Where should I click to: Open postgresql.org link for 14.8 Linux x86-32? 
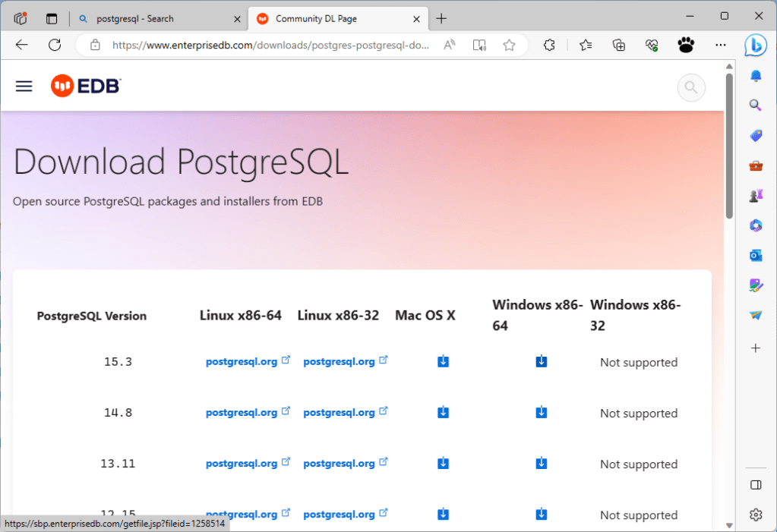[339, 413]
